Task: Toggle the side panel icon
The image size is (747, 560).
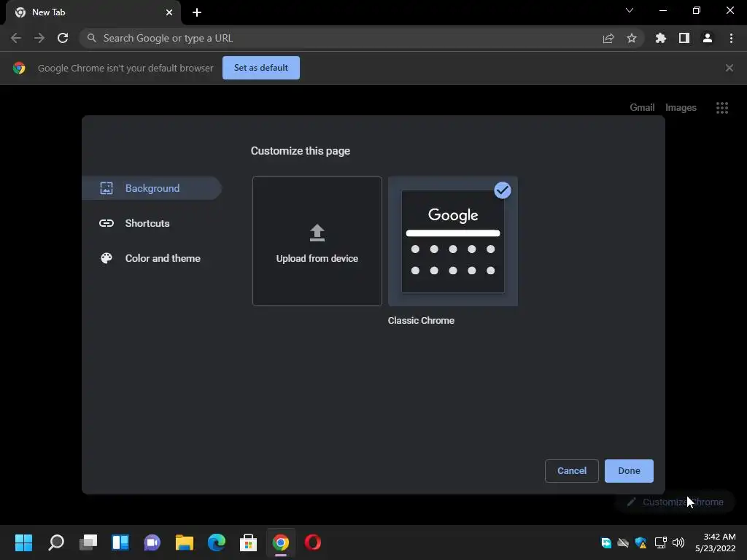Action: coord(684,38)
